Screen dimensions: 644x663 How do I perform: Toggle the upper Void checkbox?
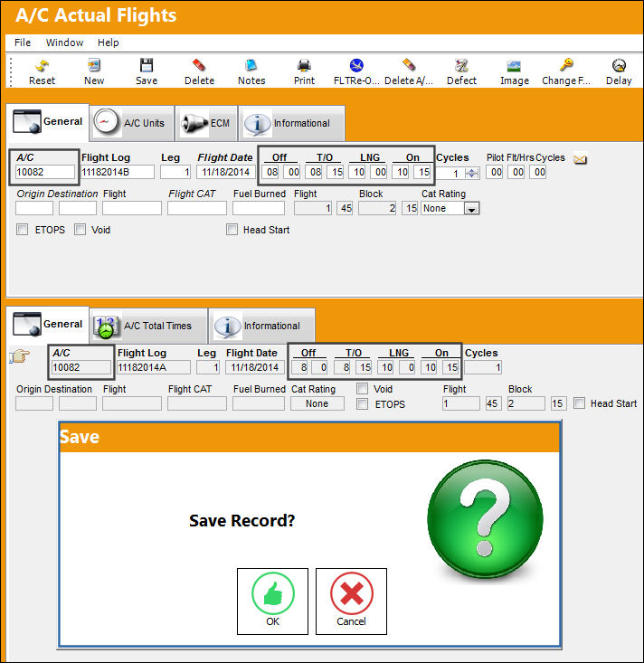(80, 230)
